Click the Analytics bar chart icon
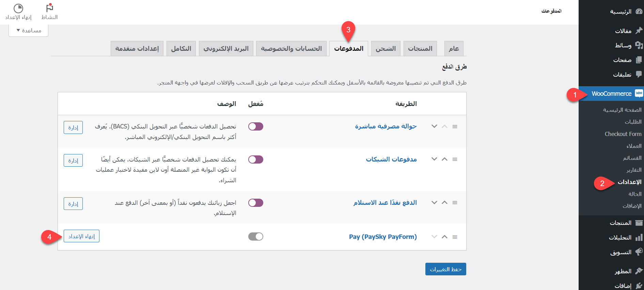Image resolution: width=644 pixels, height=290 pixels. 639,238
